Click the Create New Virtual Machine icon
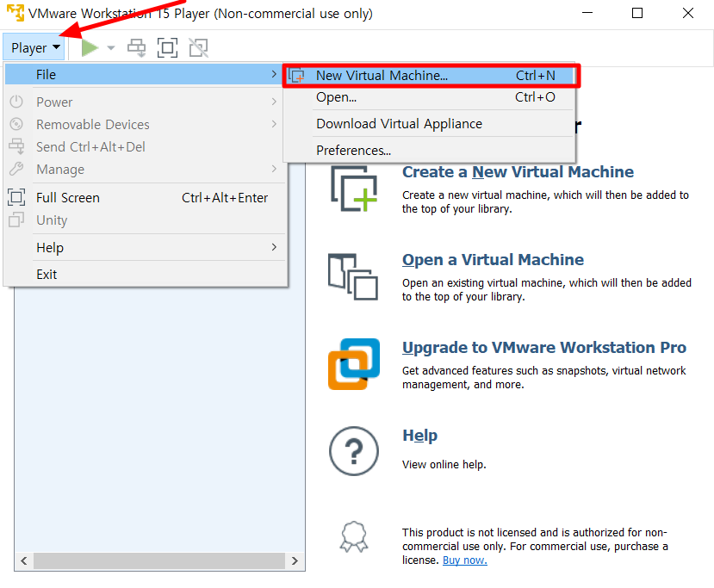This screenshot has width=714, height=588. 354,189
